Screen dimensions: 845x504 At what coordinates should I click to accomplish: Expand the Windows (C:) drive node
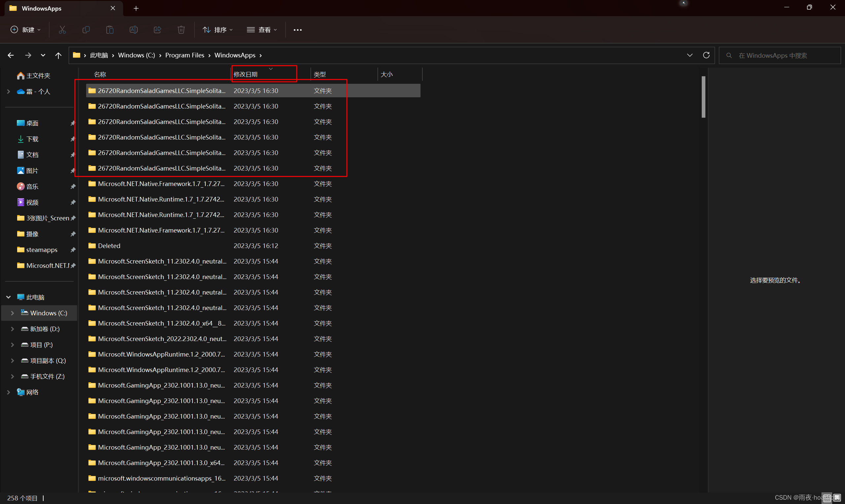point(13,313)
